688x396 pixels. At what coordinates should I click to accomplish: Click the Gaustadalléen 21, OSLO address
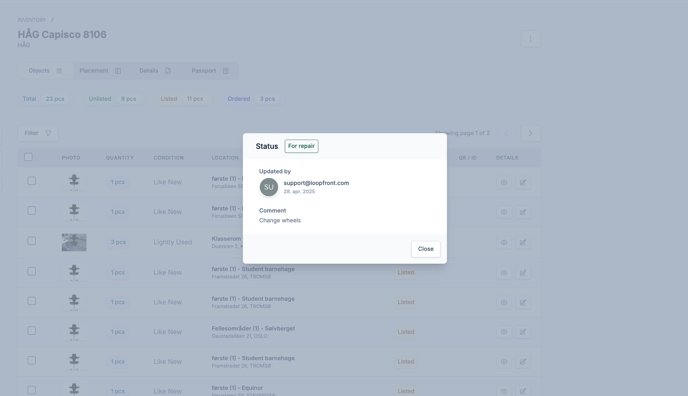pyautogui.click(x=239, y=336)
